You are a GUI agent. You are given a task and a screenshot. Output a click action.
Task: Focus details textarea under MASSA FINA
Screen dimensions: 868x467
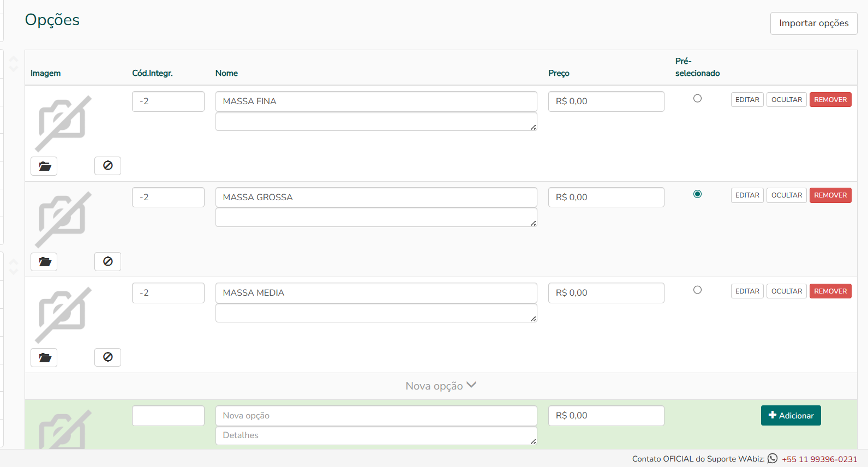(x=376, y=122)
